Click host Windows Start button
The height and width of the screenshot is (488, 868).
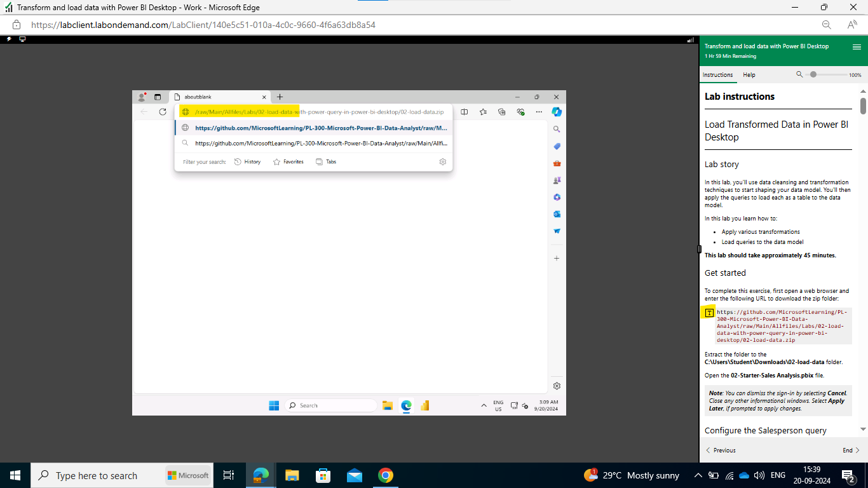tap(15, 475)
